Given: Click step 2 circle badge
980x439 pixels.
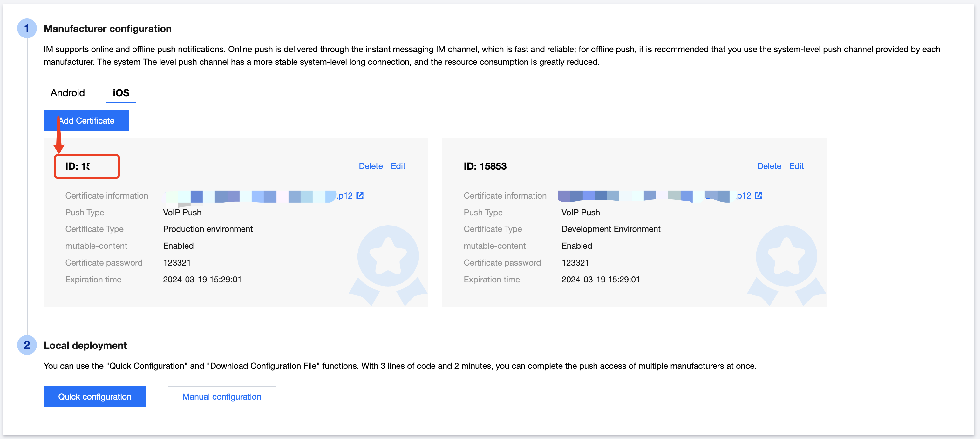Looking at the screenshot, I should [x=27, y=345].
